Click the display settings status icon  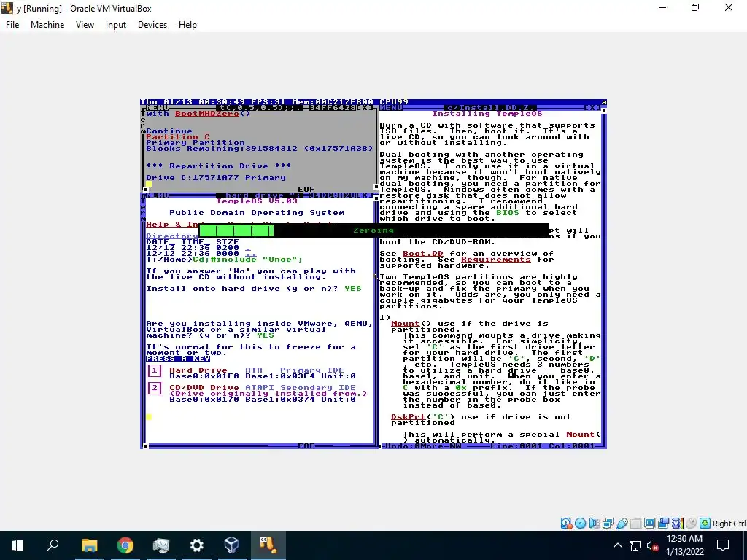[649, 524]
